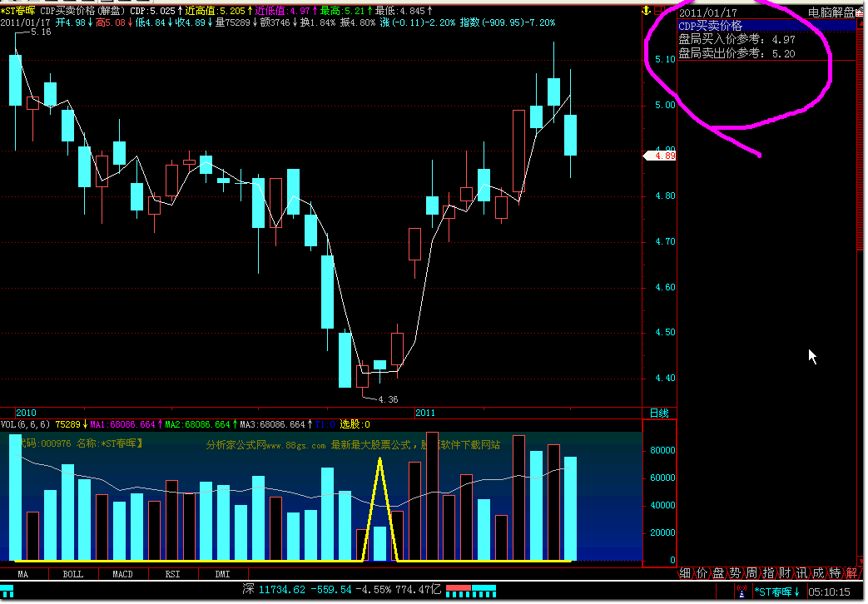
Task: Click the 2011 year marker on time axis
Action: (425, 413)
